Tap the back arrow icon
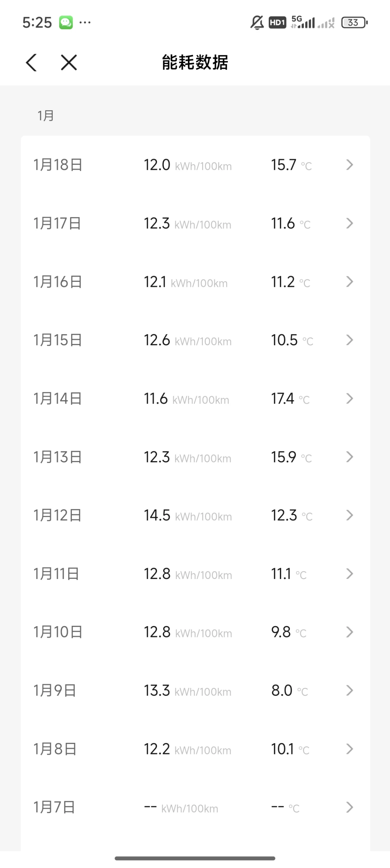 point(31,63)
